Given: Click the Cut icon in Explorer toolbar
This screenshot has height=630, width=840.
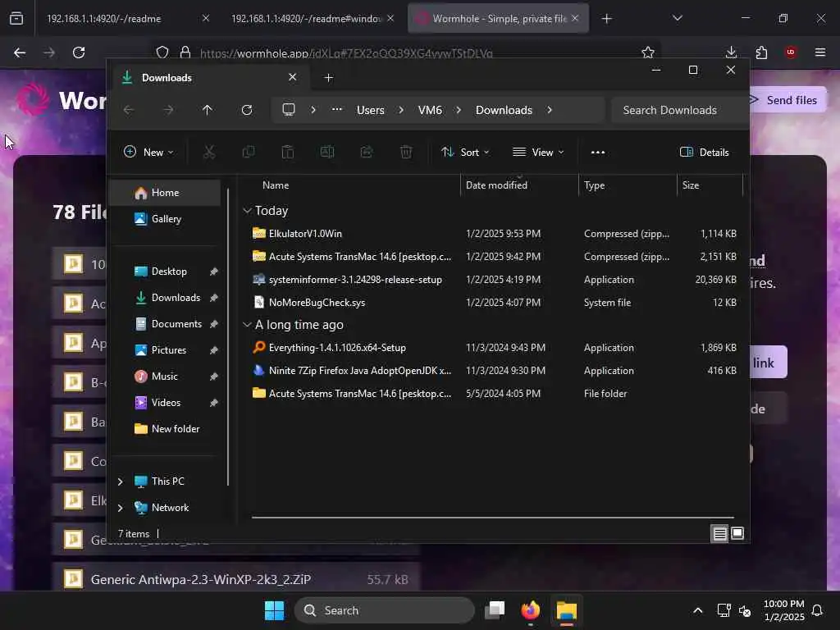Looking at the screenshot, I should [x=209, y=152].
